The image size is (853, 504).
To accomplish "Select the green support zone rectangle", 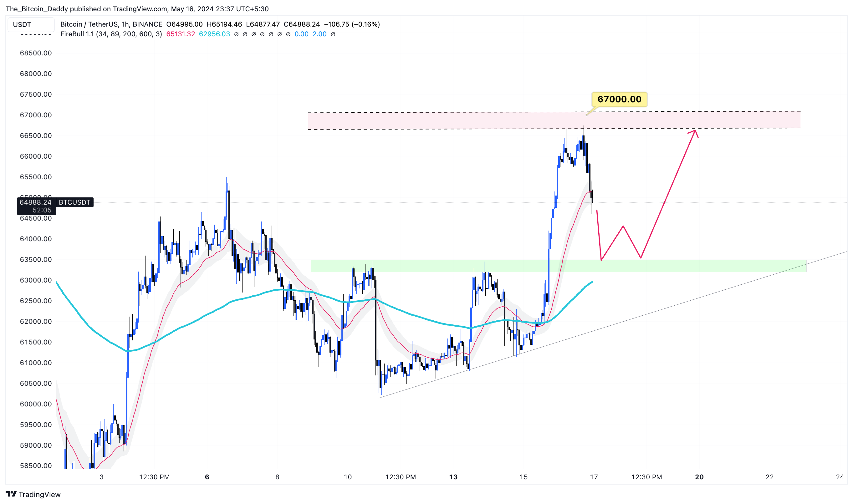I will click(x=559, y=266).
